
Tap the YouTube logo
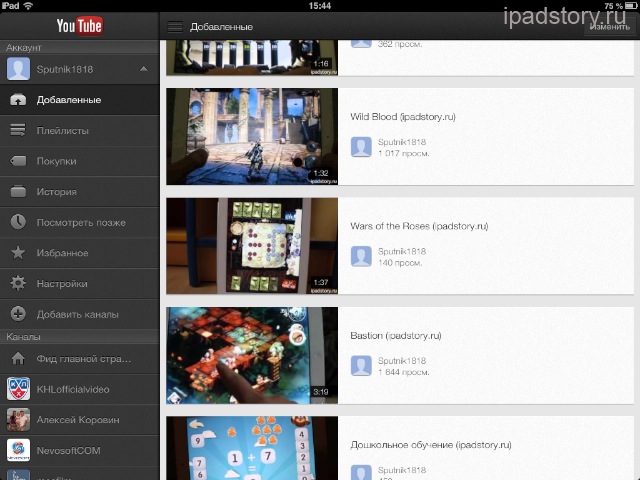click(80, 26)
